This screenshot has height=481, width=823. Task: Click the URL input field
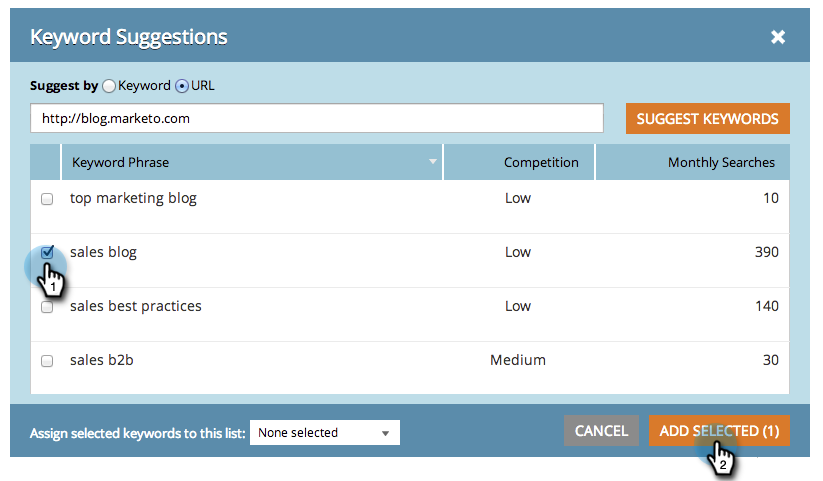pos(316,118)
